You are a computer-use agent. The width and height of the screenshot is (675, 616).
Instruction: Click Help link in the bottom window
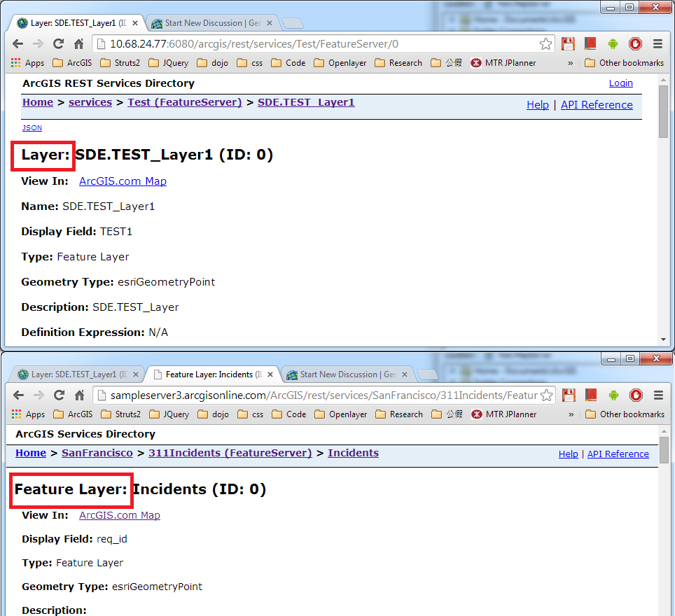tap(569, 454)
